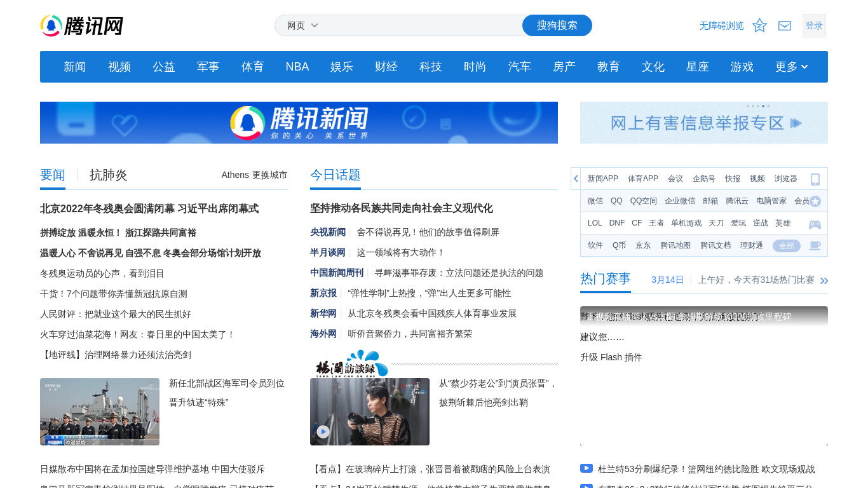Viewport: 868px width, 488px height.
Task: Click Athens city name
Action: click(x=235, y=175)
